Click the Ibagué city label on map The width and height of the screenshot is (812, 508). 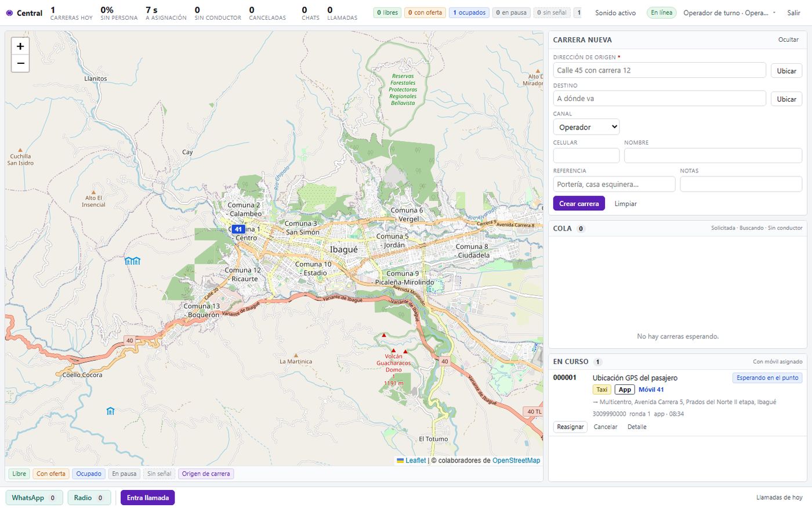pyautogui.click(x=344, y=250)
